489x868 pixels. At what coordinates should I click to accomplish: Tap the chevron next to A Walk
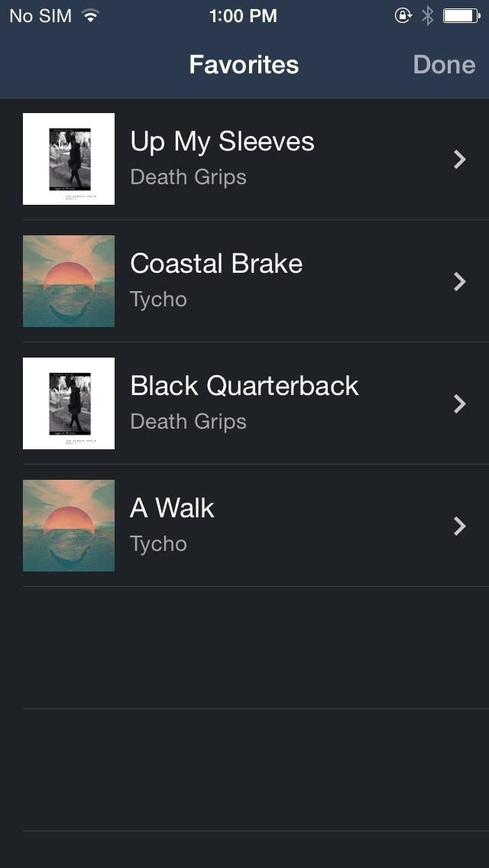[459, 526]
